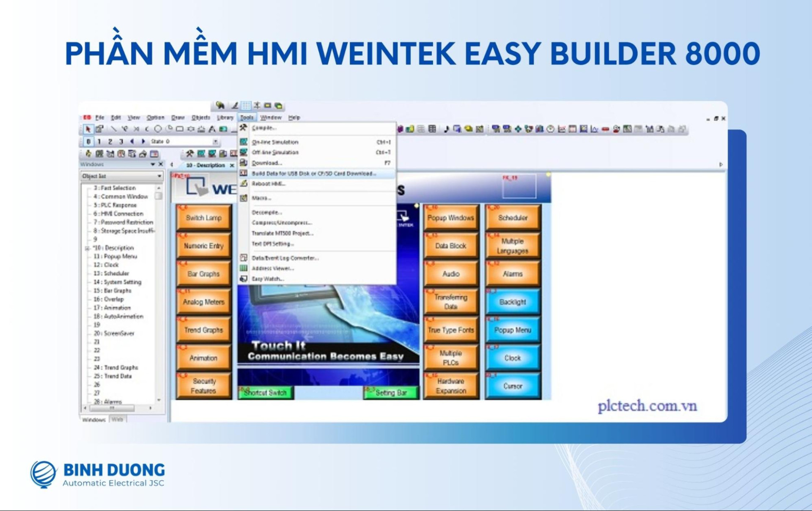
Task: Click the red bar object toolbar icon
Action: [x=605, y=129]
